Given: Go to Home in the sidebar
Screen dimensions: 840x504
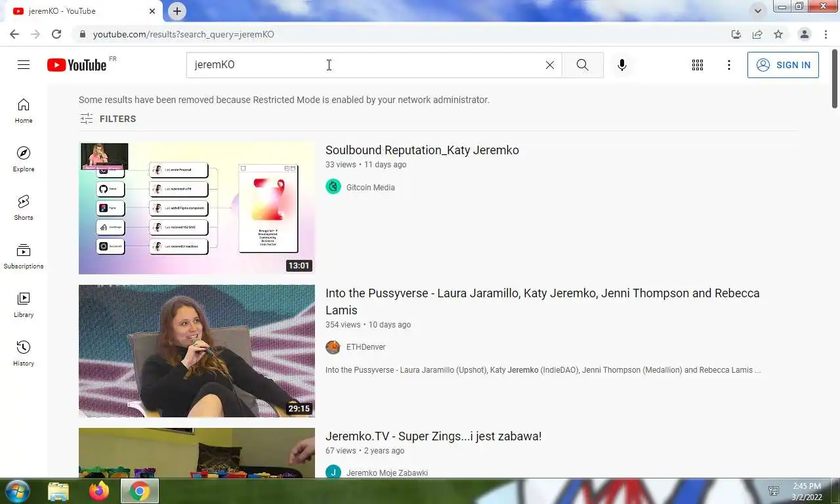Looking at the screenshot, I should click(x=24, y=111).
